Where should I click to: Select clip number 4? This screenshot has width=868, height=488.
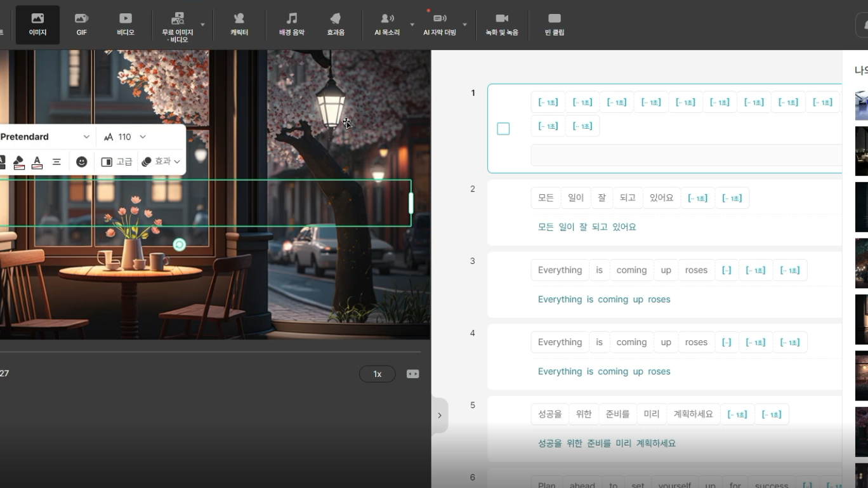[473, 333]
